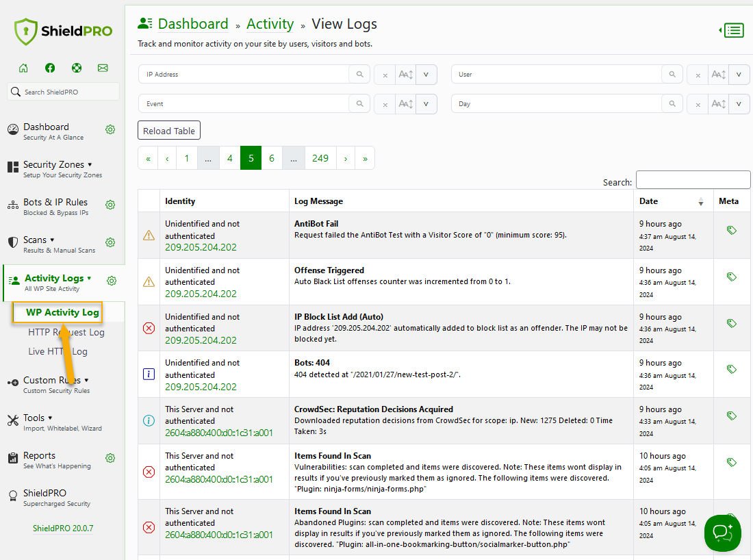Image resolution: width=753 pixels, height=560 pixels.
Task: Click the home icon below ShieldPRO logo
Action: click(23, 68)
